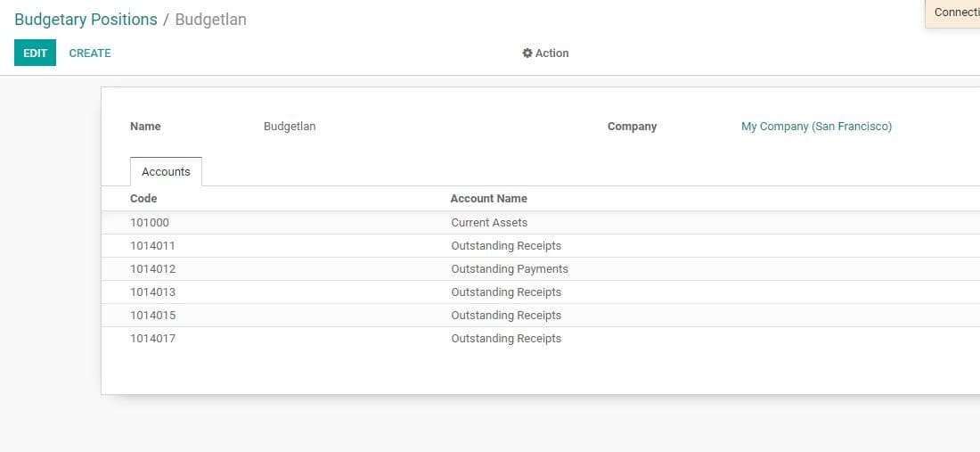Open the row with code 1014013

tap(152, 292)
